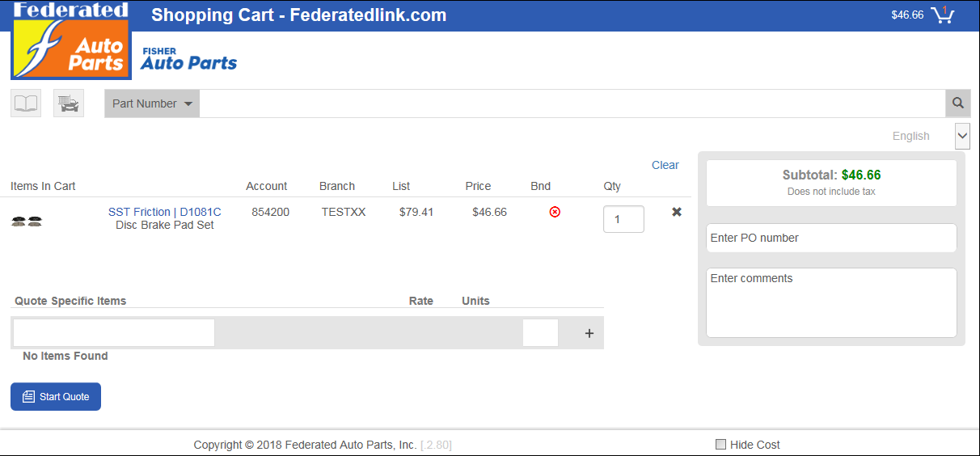Expand the English language dropdown
Viewport: 980px width, 456px height.
click(962, 136)
